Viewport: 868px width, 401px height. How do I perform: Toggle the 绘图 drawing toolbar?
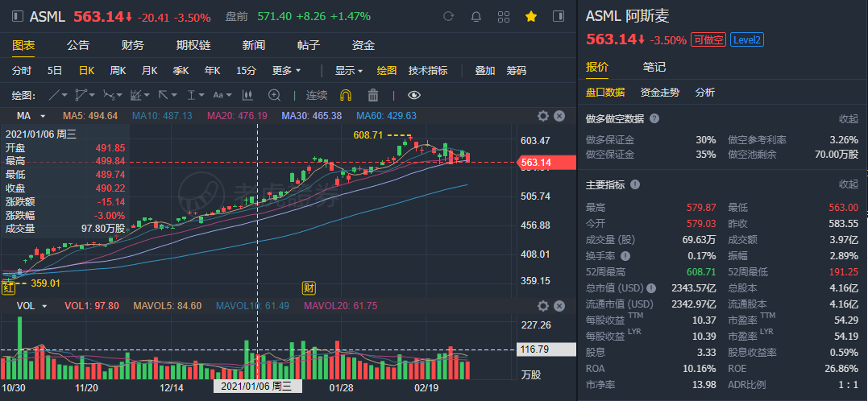386,70
